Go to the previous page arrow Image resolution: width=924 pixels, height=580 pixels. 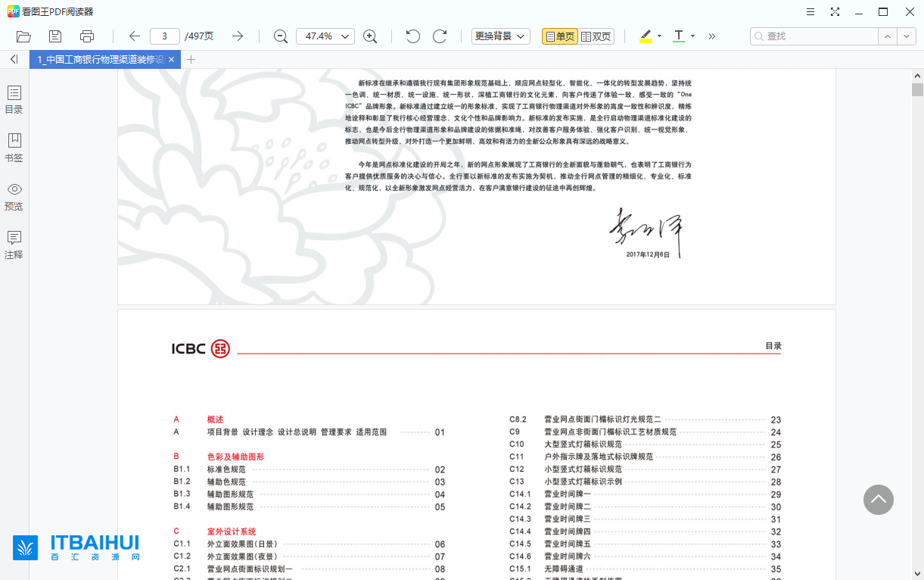point(135,36)
